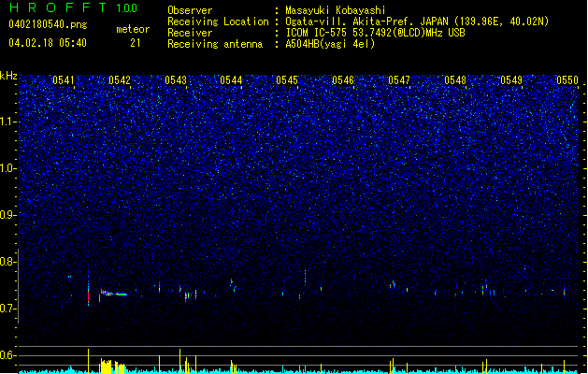Select the ICOM IC-575 53.7492 MHz USB text
This screenshot has height=374, width=588.
(x=375, y=33)
